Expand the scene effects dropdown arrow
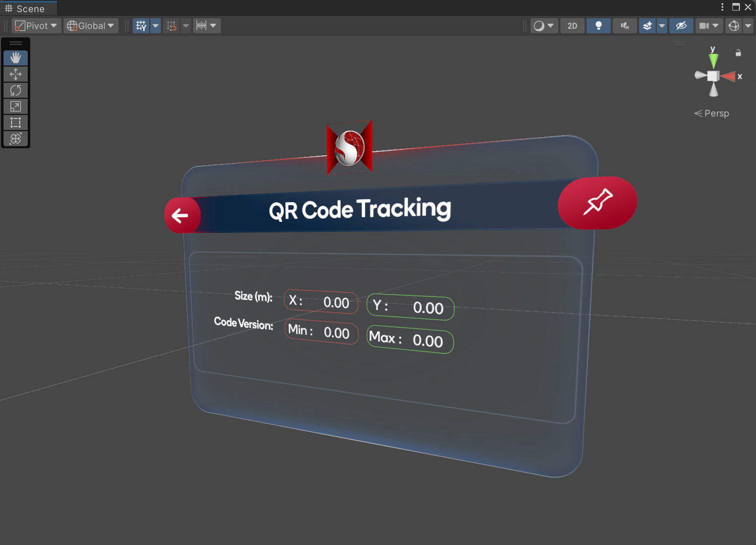The image size is (756, 545). tap(662, 26)
